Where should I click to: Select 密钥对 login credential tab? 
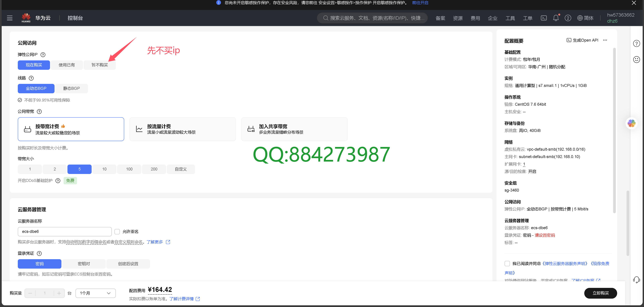pos(84,264)
